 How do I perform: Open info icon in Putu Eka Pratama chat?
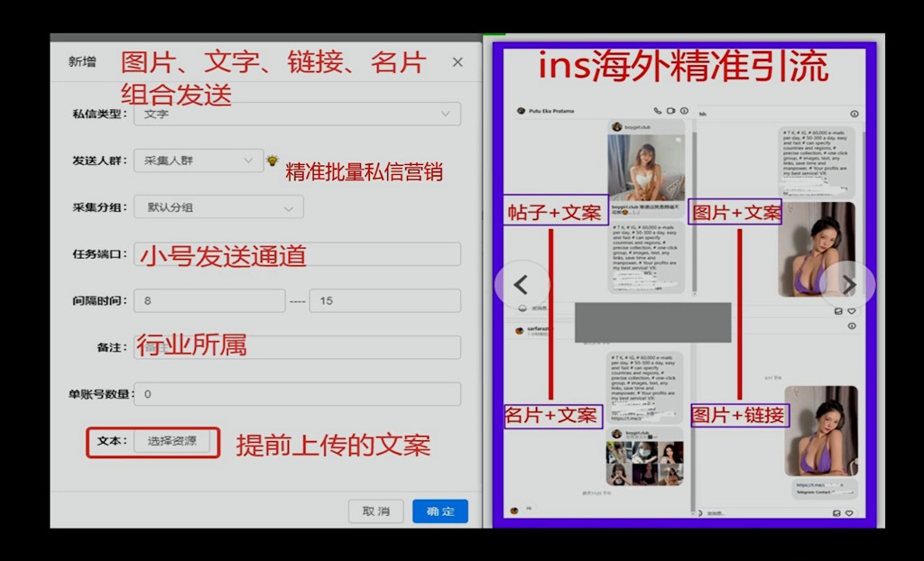tap(683, 111)
